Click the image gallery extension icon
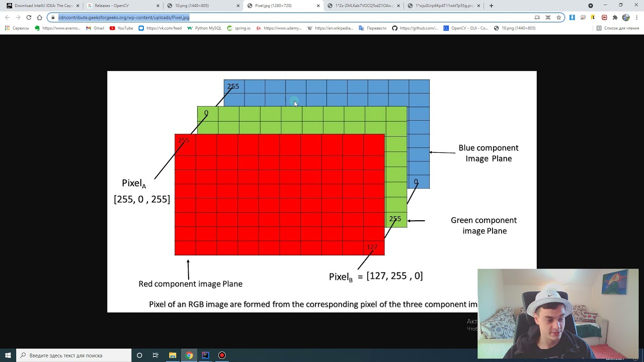Image resolution: width=644 pixels, height=362 pixels. click(x=583, y=17)
